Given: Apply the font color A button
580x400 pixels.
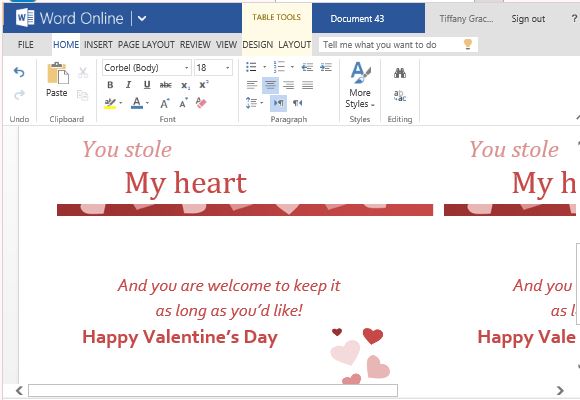Looking at the screenshot, I should [136, 103].
